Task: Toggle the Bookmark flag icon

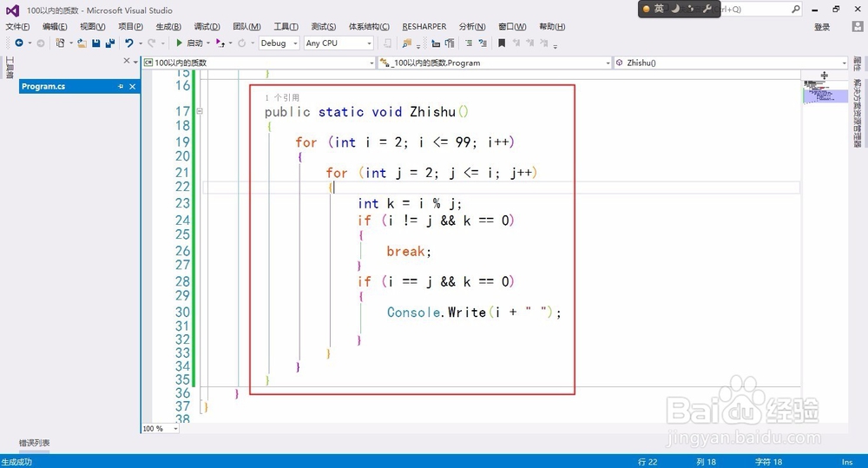Action: point(502,43)
